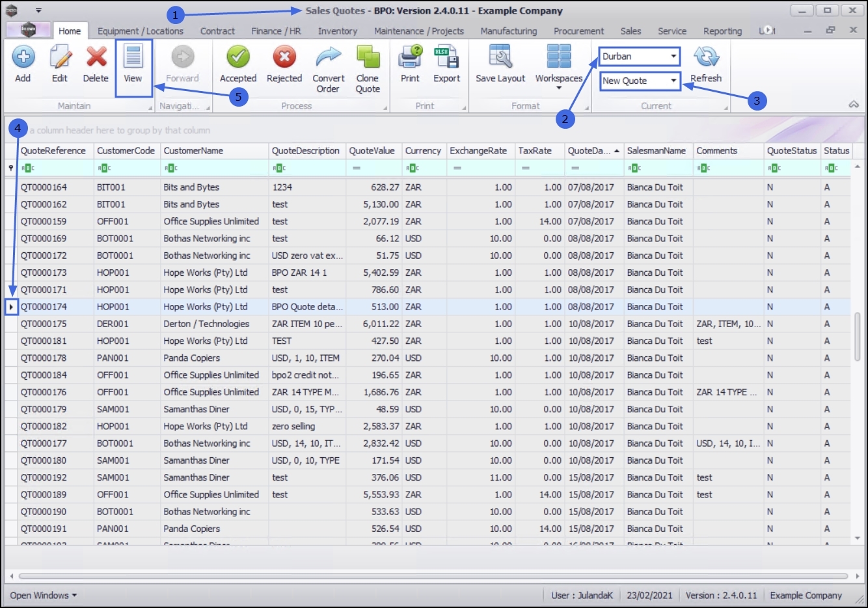Click the Add quote icon
The height and width of the screenshot is (608, 868).
pos(23,57)
